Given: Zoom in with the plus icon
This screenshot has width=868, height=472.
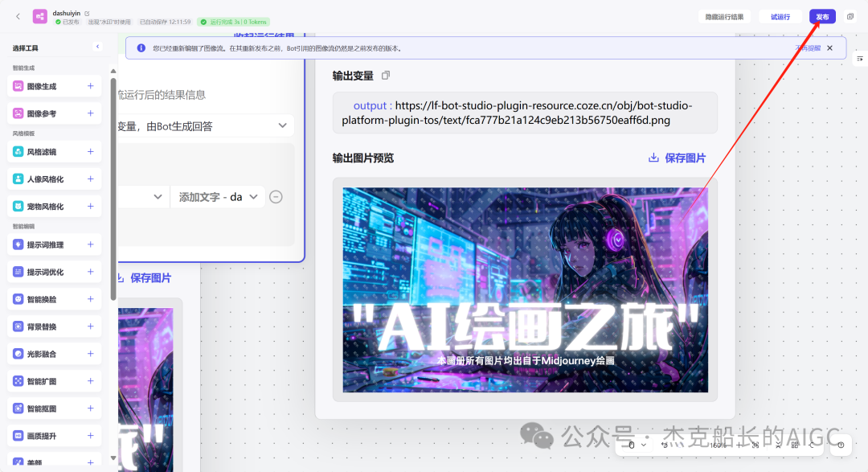Looking at the screenshot, I should [x=739, y=445].
